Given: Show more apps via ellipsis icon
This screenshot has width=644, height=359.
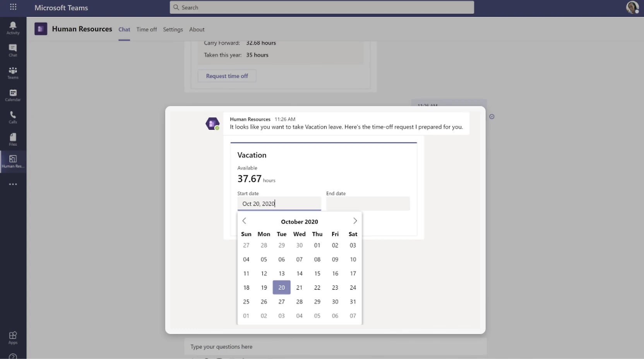Looking at the screenshot, I should [13, 185].
